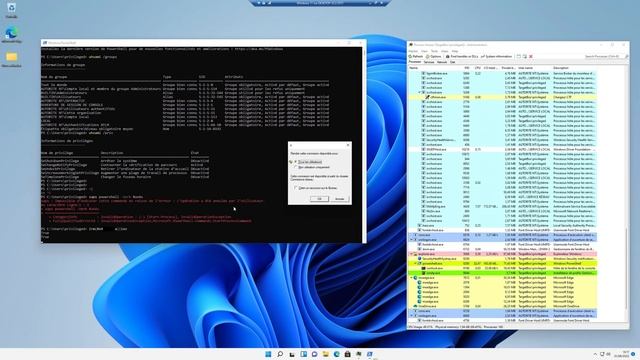
Task: Open the Tools menu in Process Hacker
Action: click(434, 51)
